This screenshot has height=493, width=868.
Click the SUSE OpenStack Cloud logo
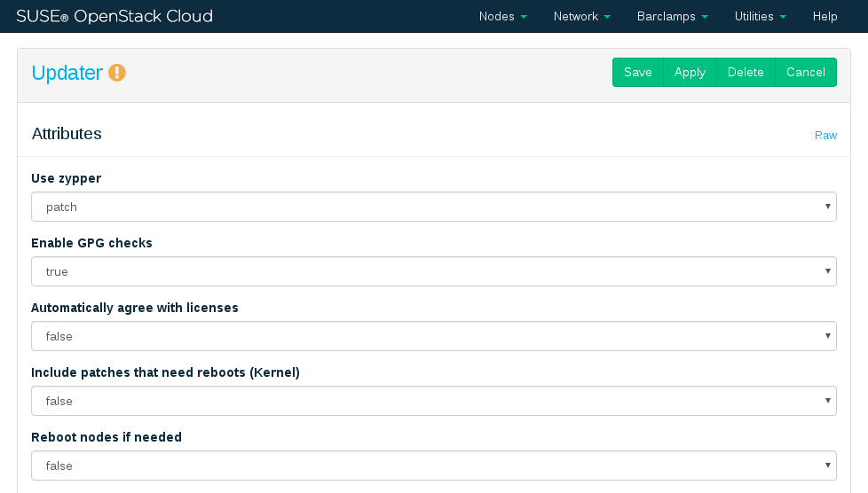[x=114, y=16]
